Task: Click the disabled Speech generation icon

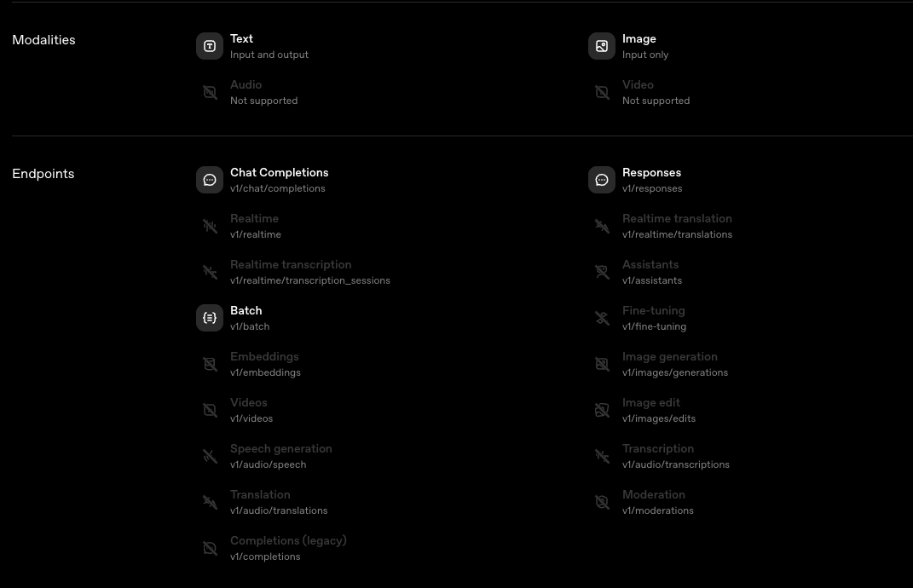Action: point(210,456)
